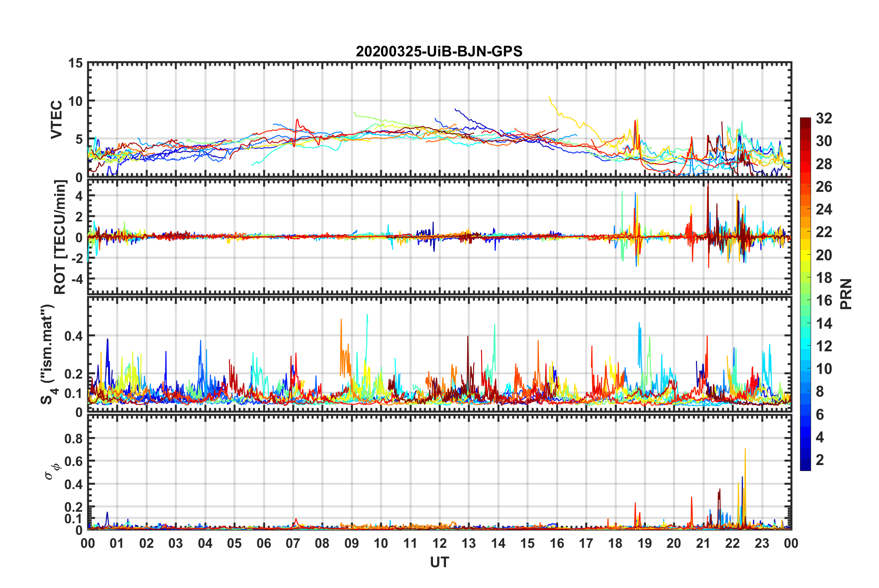Image resolution: width=879 pixels, height=588 pixels.
Task: Click hour label 05 on the UT axis
Action: (234, 543)
